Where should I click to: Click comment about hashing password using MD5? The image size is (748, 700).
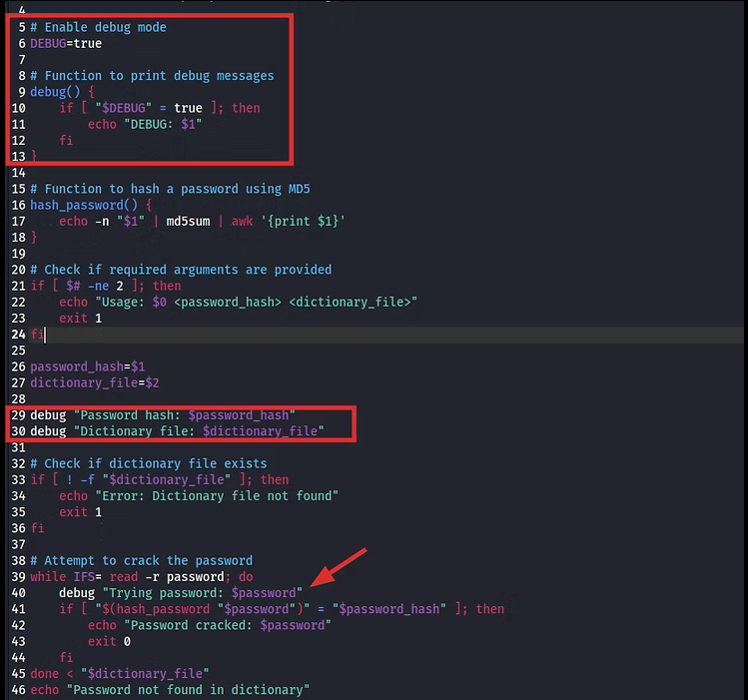171,189
